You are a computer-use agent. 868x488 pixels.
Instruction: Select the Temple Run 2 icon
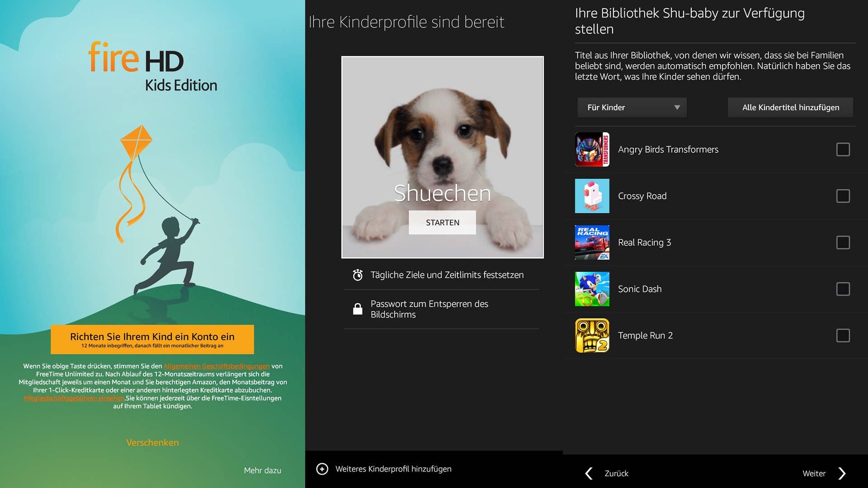591,335
